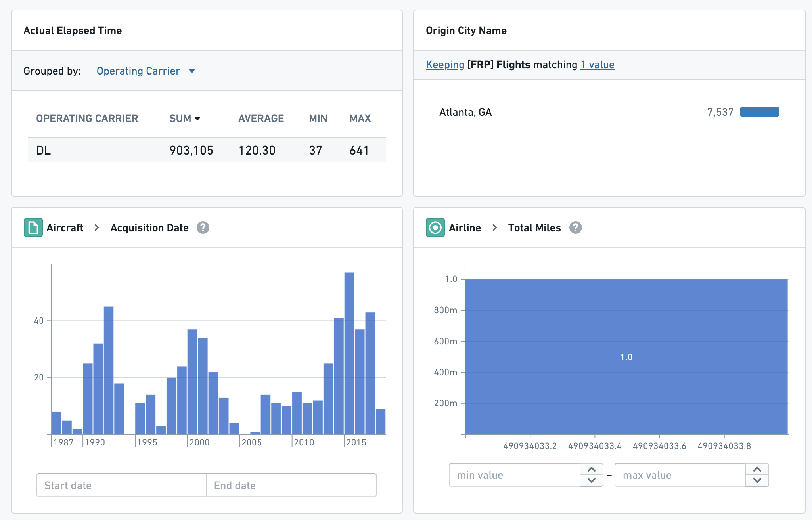
Task: Focus the min value input
Action: (x=515, y=475)
